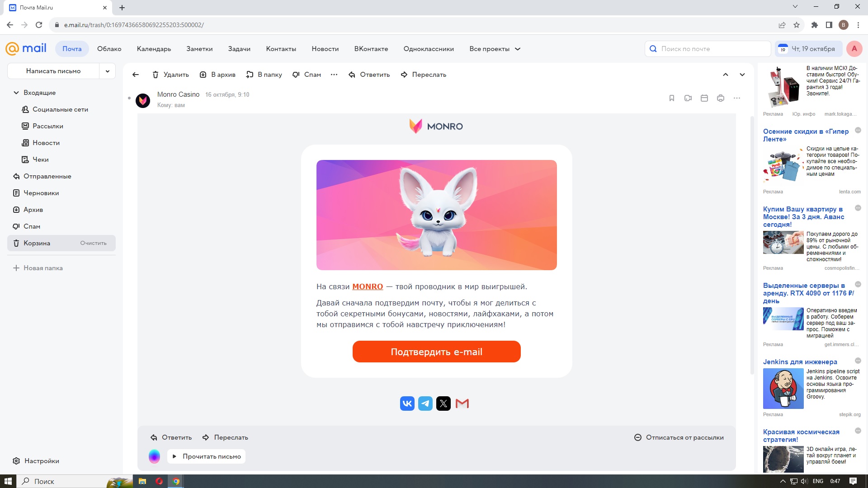The image size is (868, 488).
Task: Open dropdown arrow next to Написать письмо
Action: (108, 71)
